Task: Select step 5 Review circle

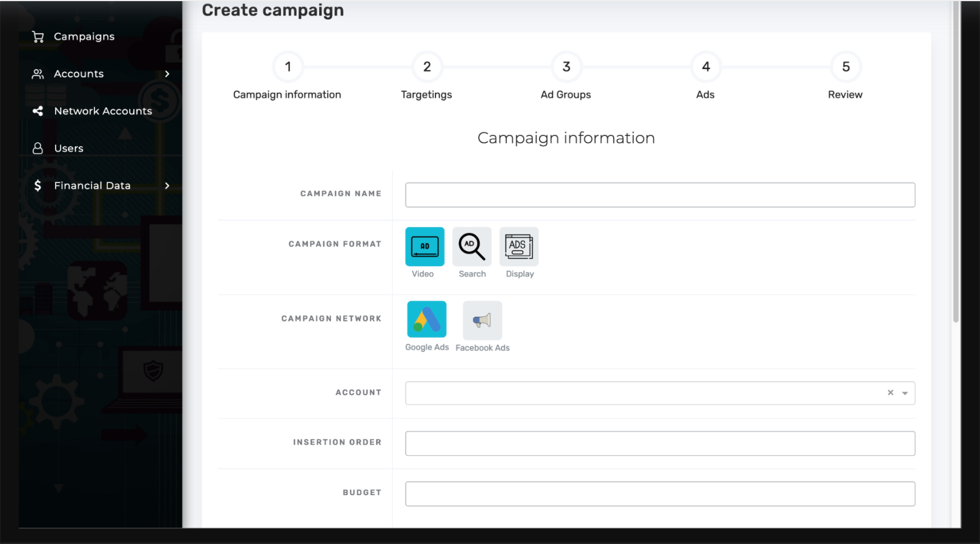Action: 845,67
